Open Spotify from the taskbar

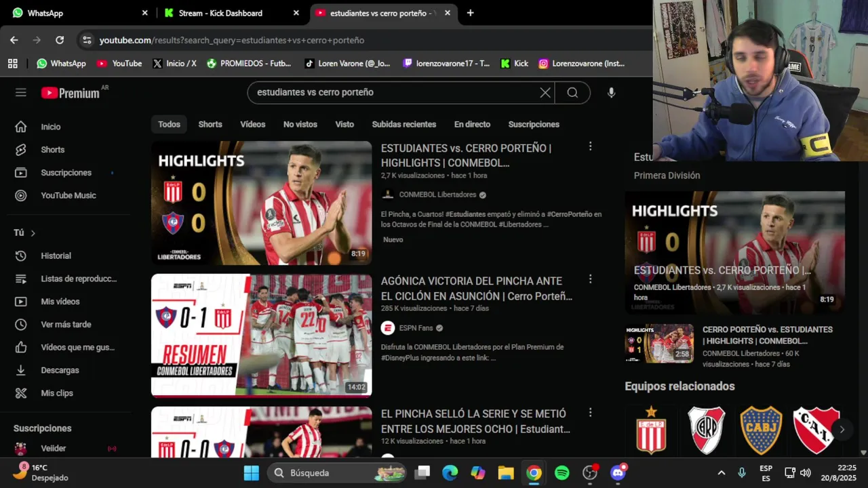(562, 473)
